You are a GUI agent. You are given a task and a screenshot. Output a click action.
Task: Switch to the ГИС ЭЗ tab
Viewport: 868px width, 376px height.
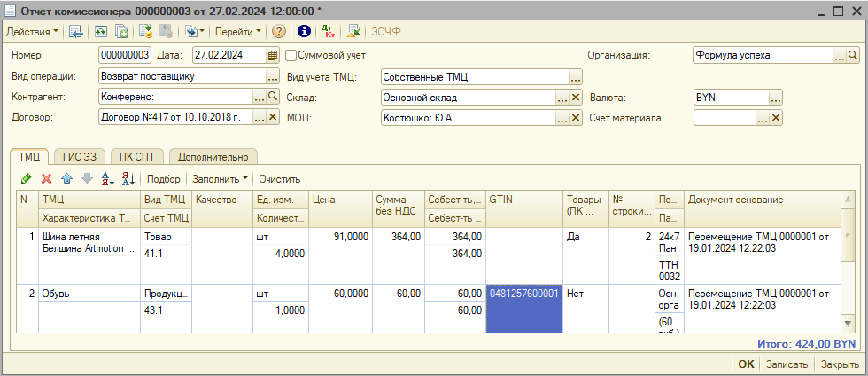coord(79,157)
